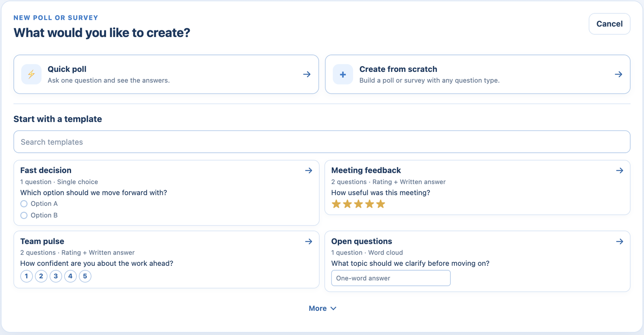Choose rating 3 in Team pulse
The image size is (644, 335).
point(55,276)
